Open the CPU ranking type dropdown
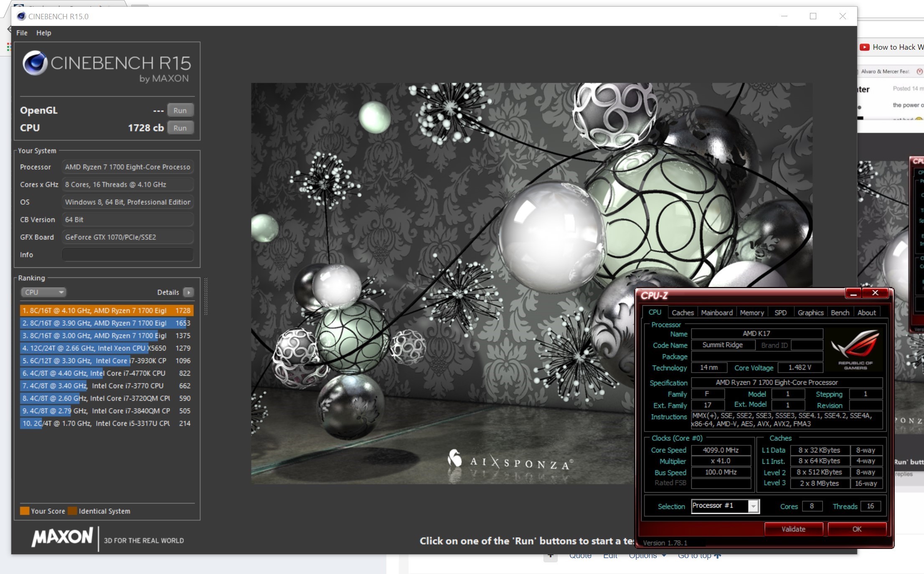This screenshot has width=924, height=574. pos(43,292)
